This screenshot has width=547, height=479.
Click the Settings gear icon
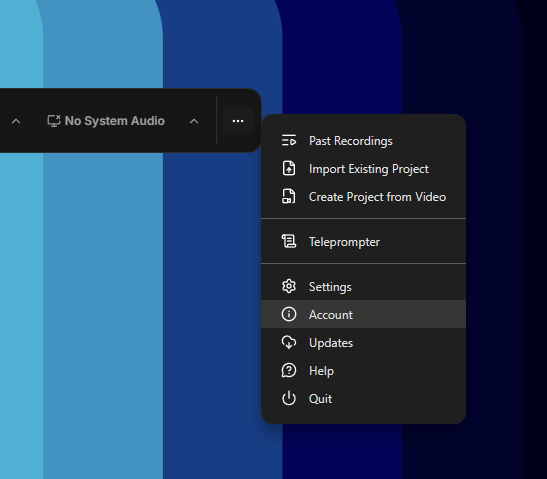coord(289,286)
